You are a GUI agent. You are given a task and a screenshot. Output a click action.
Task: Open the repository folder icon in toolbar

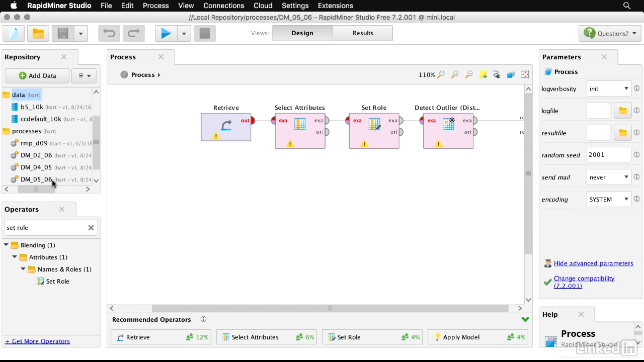(x=38, y=34)
